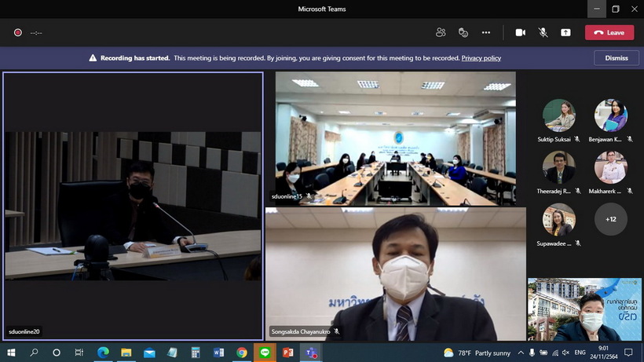Switch to Microsoft Word on the taskbar
This screenshot has width=644, height=362.
point(218,353)
